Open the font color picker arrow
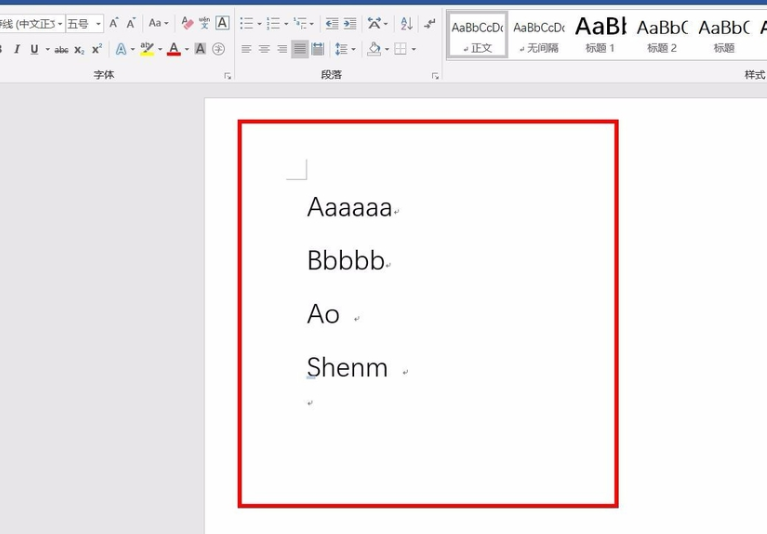 click(x=187, y=49)
